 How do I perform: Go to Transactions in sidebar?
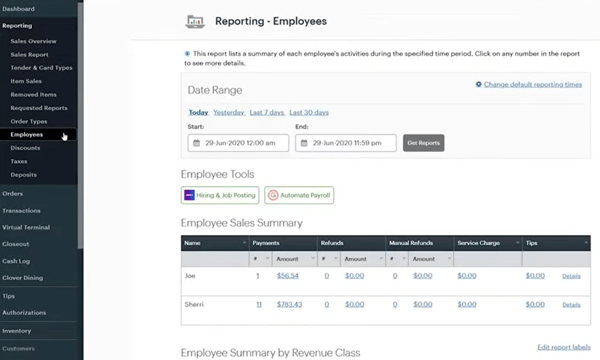[x=21, y=210]
